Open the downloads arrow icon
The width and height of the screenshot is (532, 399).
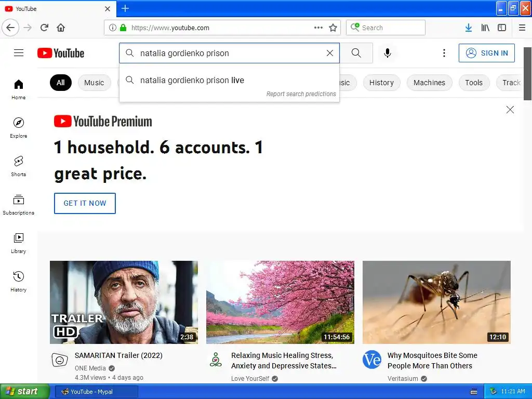coord(469,28)
